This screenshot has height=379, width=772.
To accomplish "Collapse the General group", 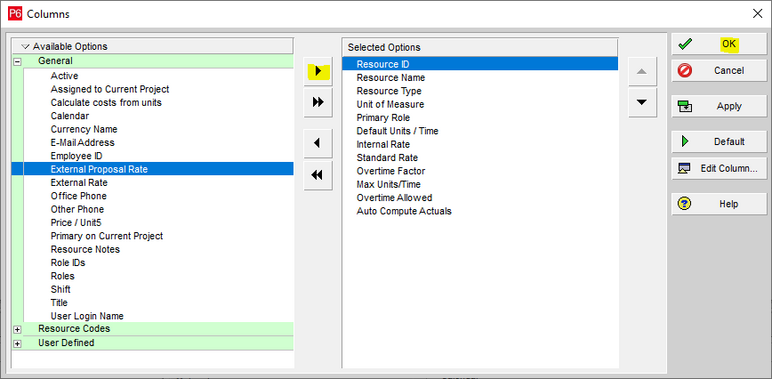I will (x=17, y=62).
